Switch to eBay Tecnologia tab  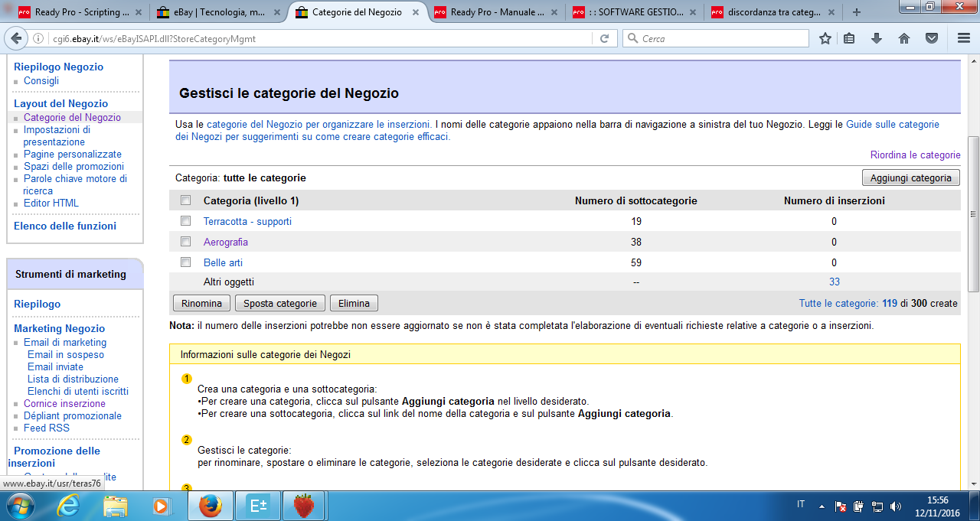[218, 12]
